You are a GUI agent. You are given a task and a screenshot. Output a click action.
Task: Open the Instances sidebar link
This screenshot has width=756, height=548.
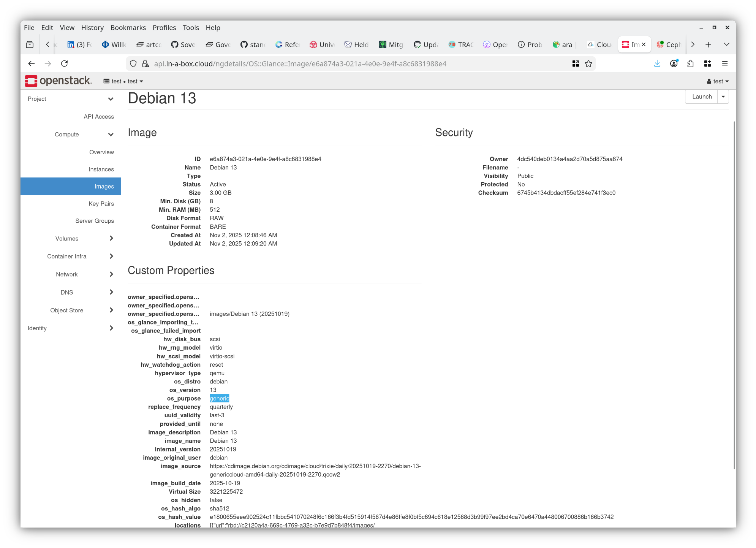[x=101, y=169]
